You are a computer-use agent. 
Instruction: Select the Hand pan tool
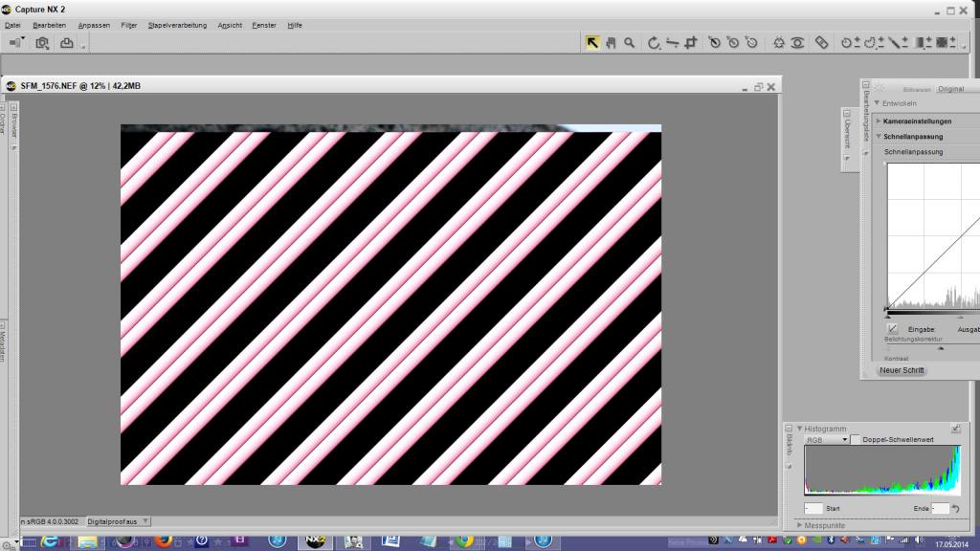pos(611,42)
